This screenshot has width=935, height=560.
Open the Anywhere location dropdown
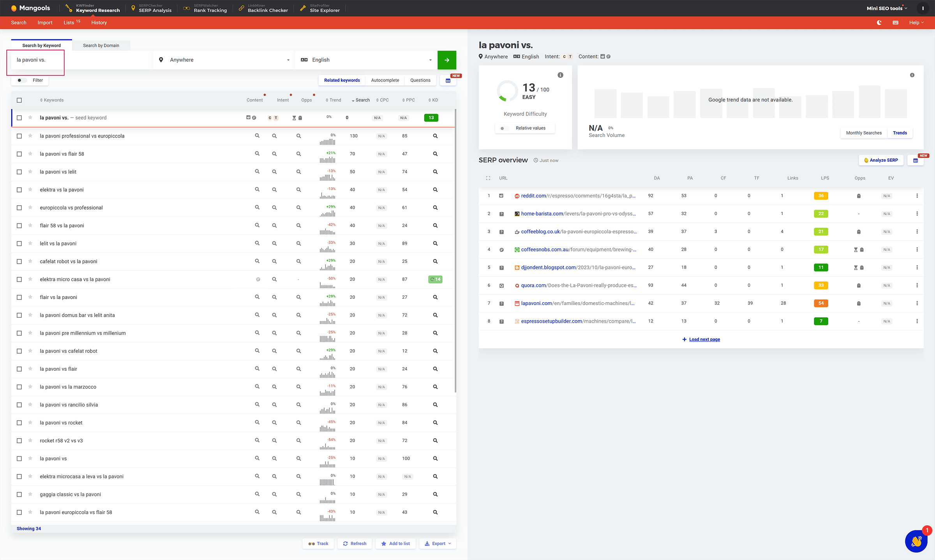pyautogui.click(x=224, y=60)
